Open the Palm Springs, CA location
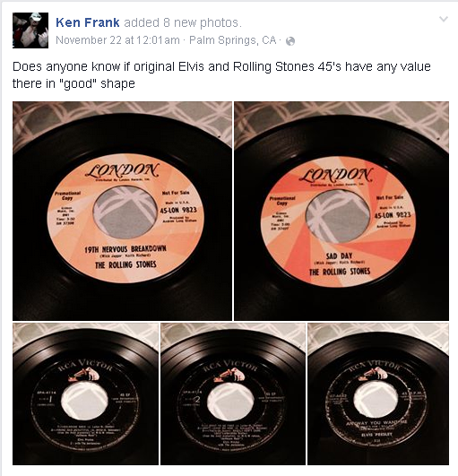This screenshot has height=476, width=458. pos(233,40)
